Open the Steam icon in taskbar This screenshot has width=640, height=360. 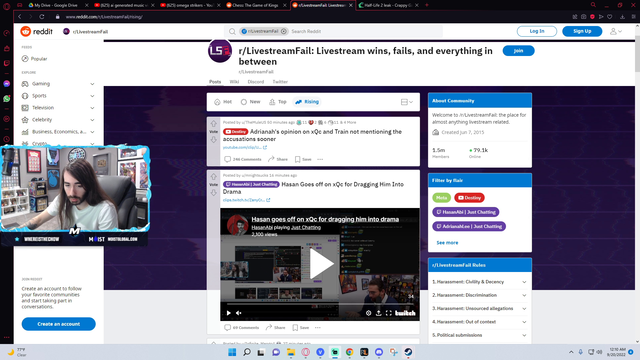pos(408,352)
